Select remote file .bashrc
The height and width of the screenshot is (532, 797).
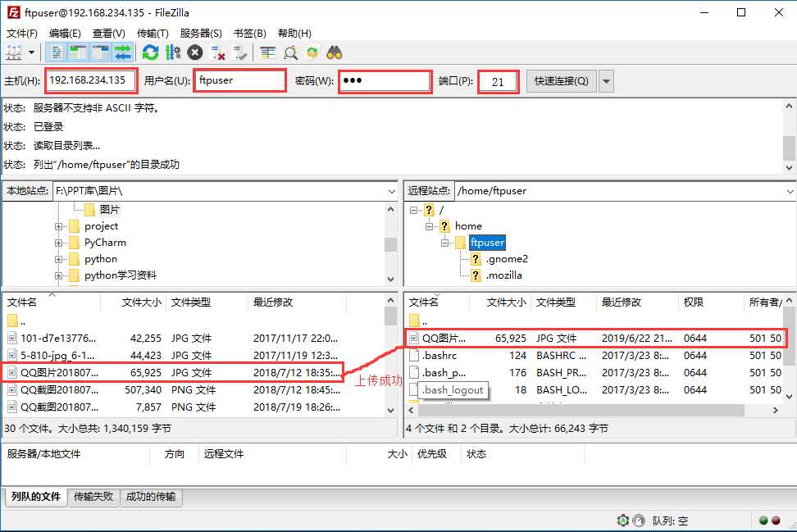[594, 356]
